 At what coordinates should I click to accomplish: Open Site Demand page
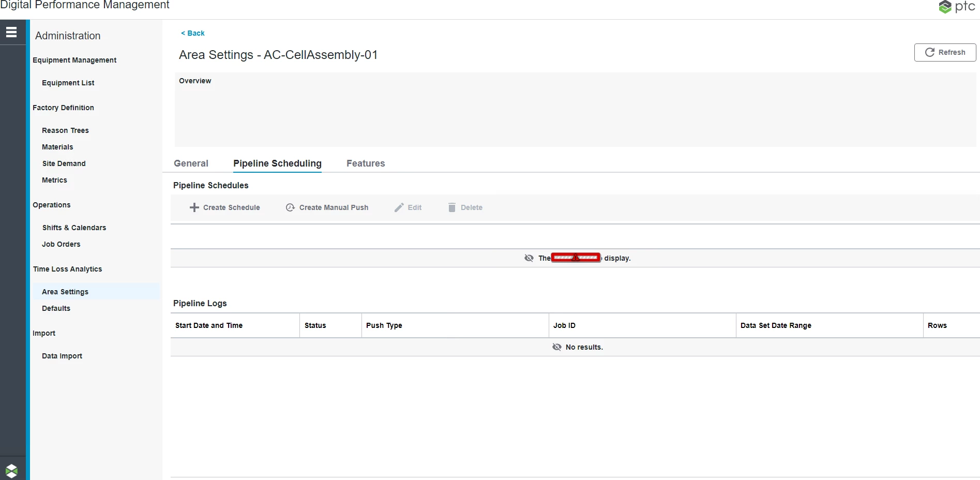pos(64,163)
